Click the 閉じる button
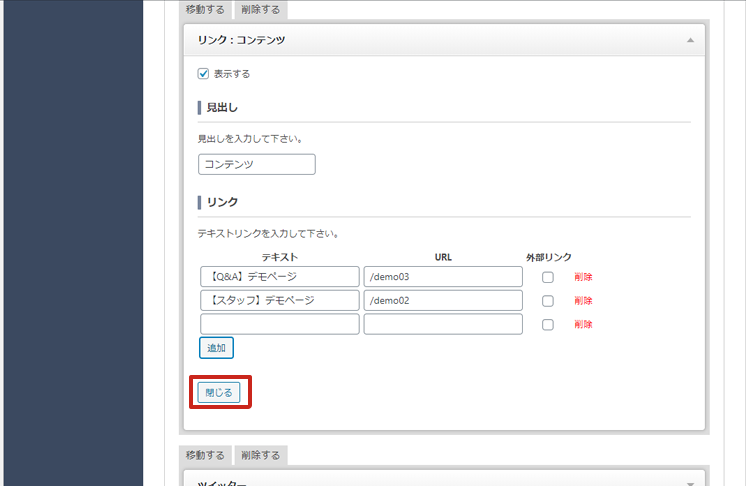This screenshot has height=486, width=746. click(219, 393)
